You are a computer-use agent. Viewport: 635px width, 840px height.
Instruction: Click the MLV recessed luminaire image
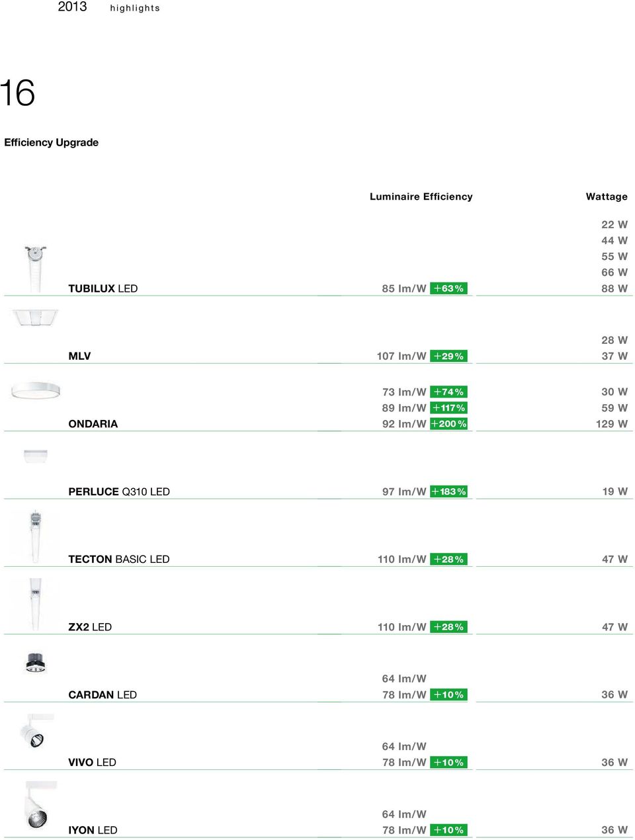(x=36, y=318)
